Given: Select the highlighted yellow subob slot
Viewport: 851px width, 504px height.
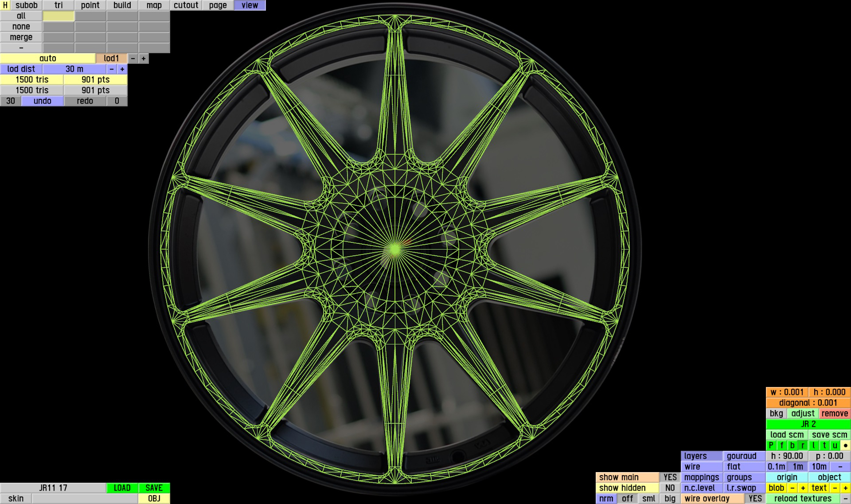Looking at the screenshot, I should coord(59,16).
